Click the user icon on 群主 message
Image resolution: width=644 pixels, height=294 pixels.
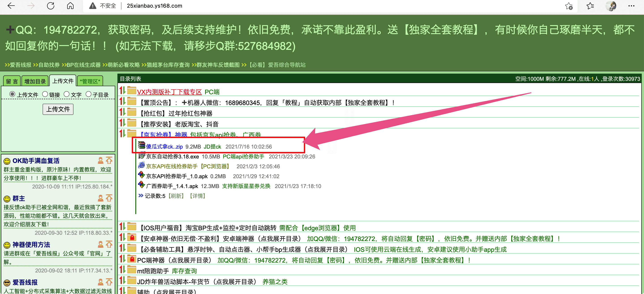(x=101, y=198)
